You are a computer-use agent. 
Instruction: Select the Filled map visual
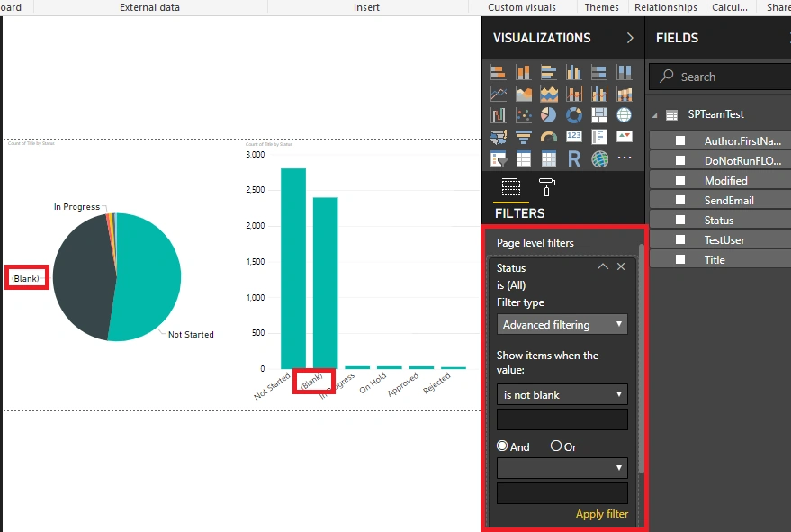(x=499, y=137)
